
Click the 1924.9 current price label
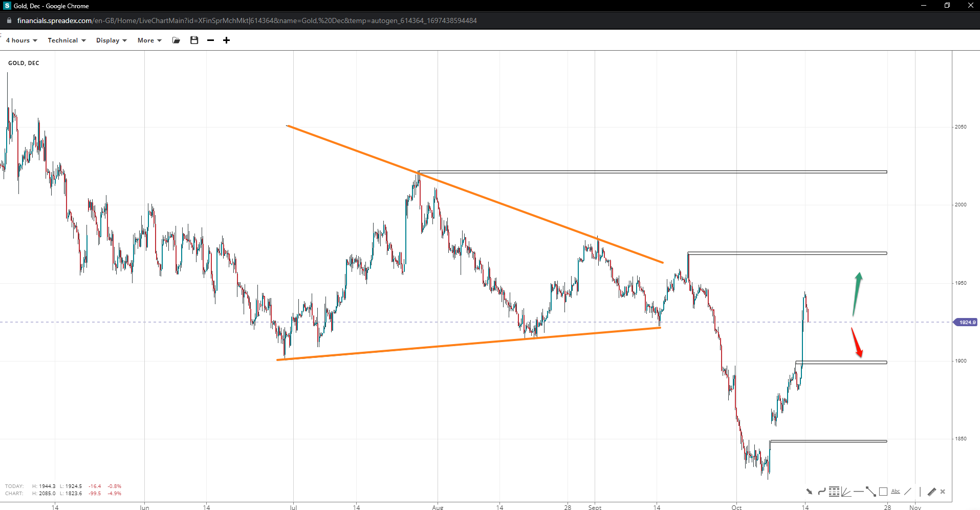coord(966,322)
